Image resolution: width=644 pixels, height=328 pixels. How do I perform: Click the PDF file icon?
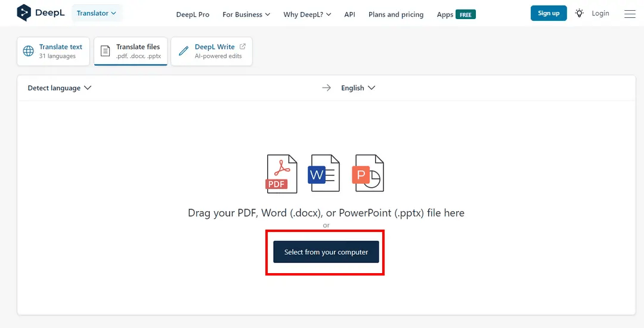pyautogui.click(x=281, y=174)
